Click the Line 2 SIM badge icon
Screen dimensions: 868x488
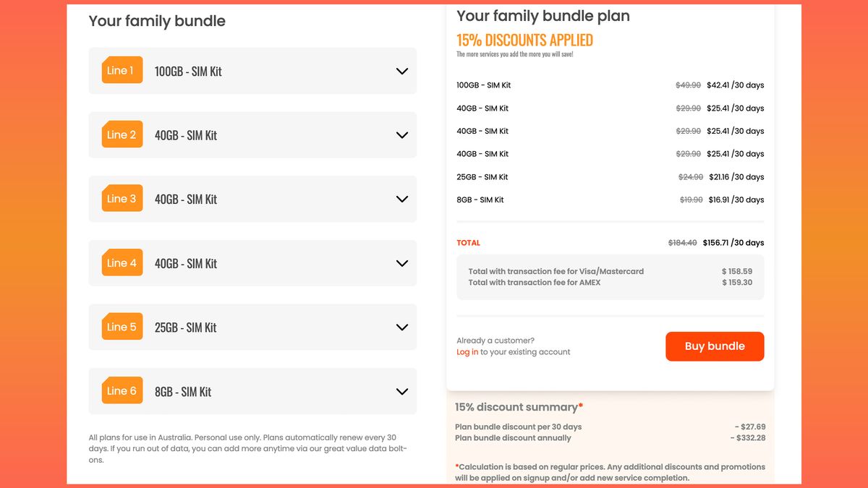[122, 134]
